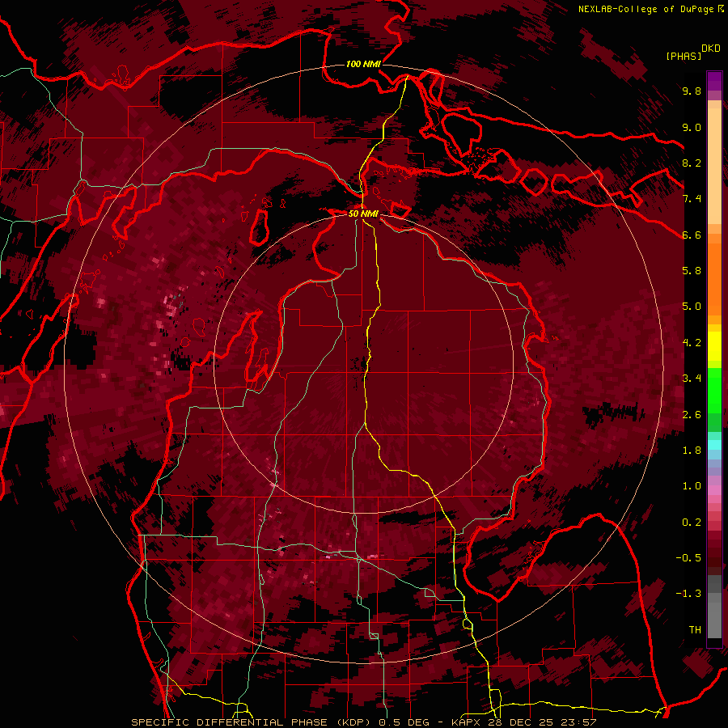Click the orange color bar segment
The width and height of the screenshot is (728, 728).
(714, 278)
